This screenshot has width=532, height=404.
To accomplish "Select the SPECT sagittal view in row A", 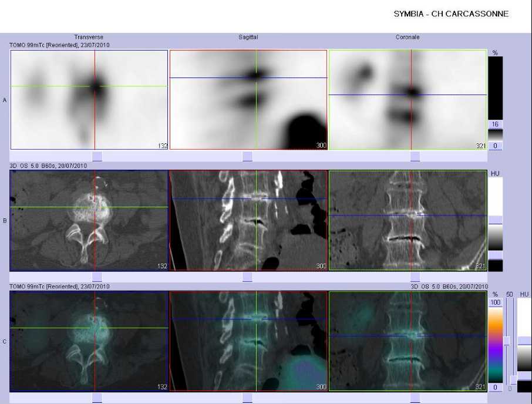I will pos(248,100).
